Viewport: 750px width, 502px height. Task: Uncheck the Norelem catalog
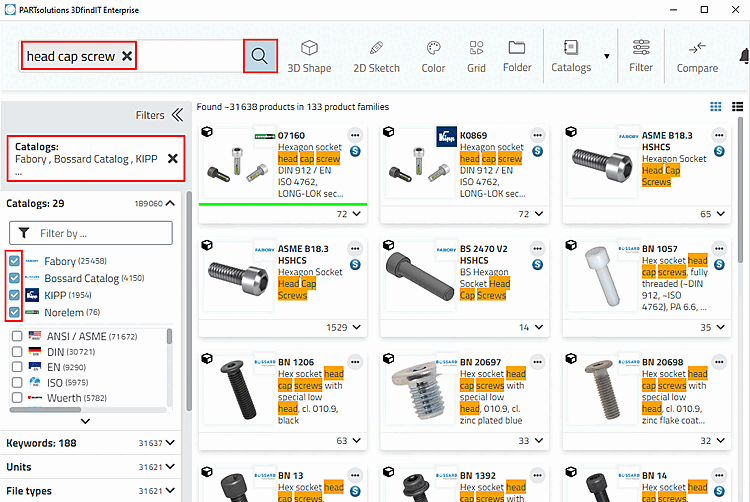click(14, 312)
